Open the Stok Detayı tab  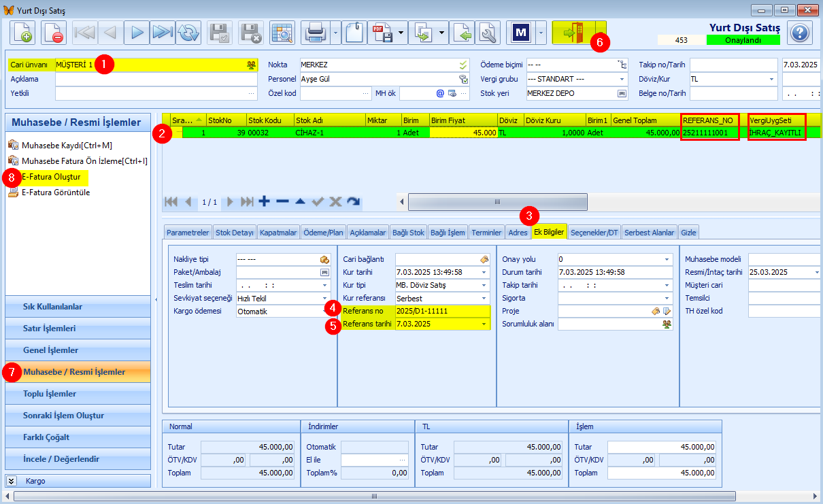tap(234, 232)
